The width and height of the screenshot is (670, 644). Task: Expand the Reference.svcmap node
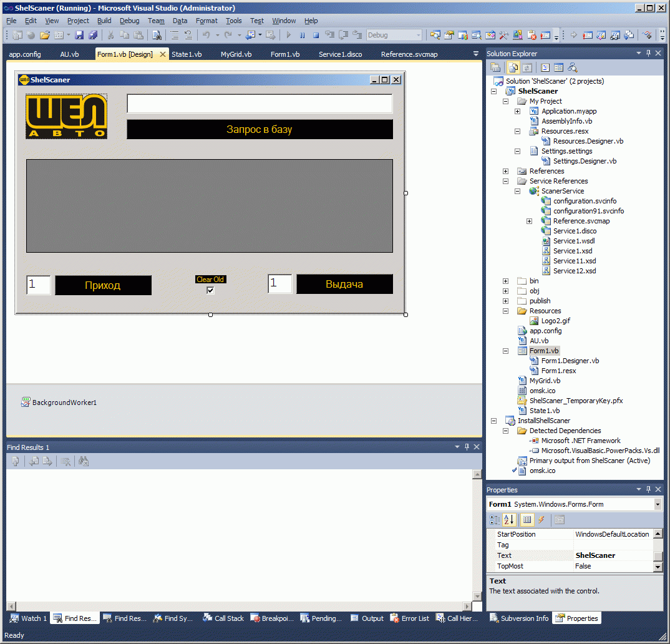[x=530, y=221]
